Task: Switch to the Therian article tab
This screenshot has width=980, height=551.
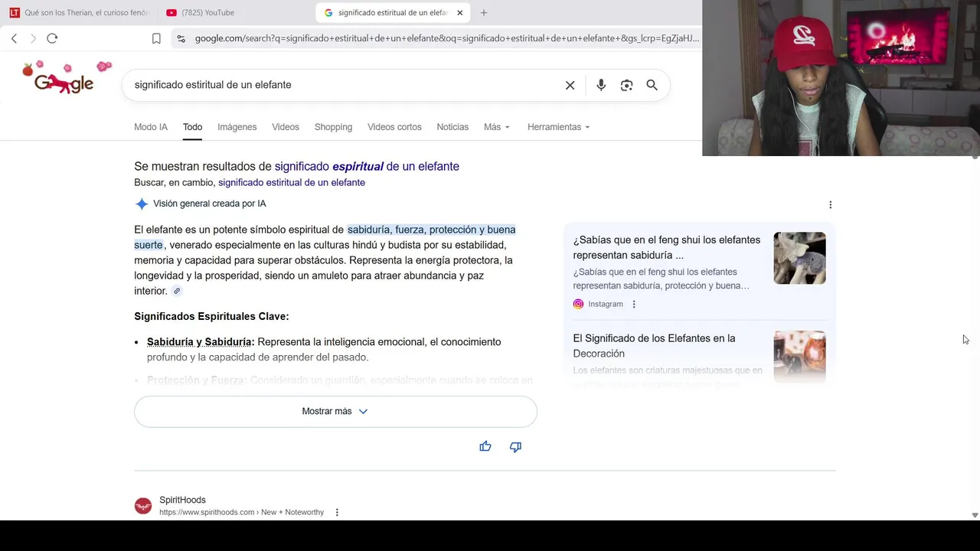Action: 80,12
